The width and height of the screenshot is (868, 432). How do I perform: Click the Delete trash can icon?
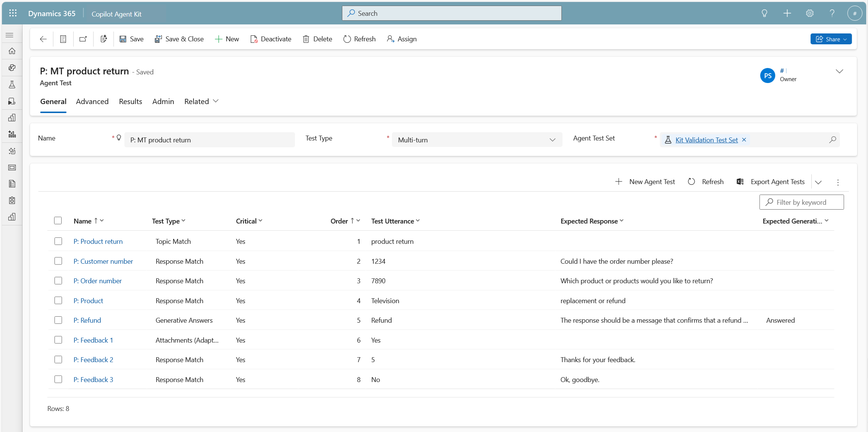pyautogui.click(x=306, y=39)
